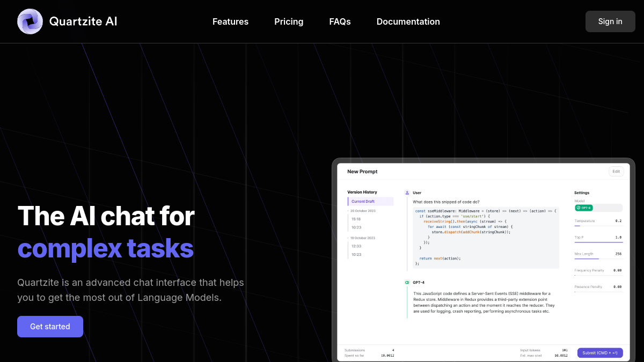Click the Sign in button
This screenshot has width=644, height=362.
point(610,21)
